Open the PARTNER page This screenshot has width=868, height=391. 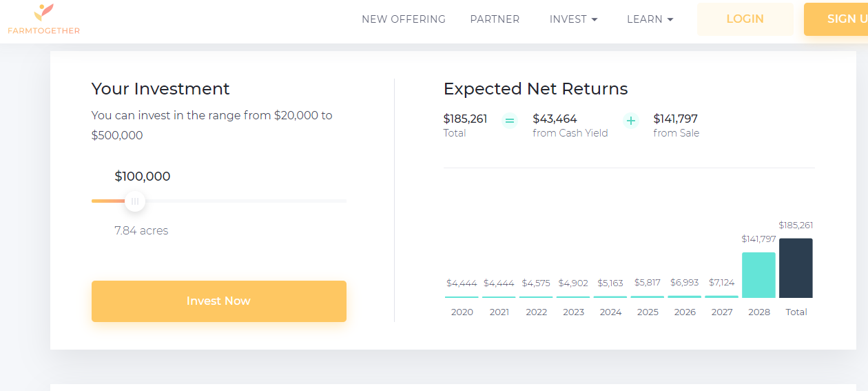(495, 19)
